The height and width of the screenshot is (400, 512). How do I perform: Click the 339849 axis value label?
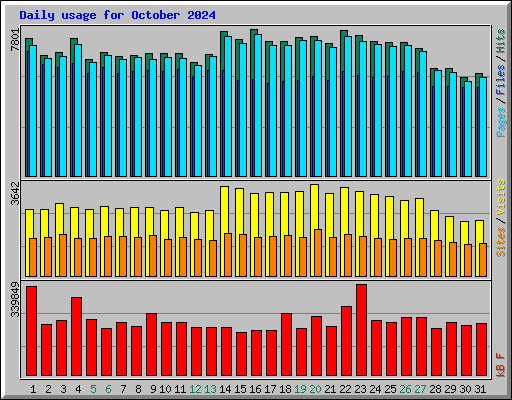(15, 300)
